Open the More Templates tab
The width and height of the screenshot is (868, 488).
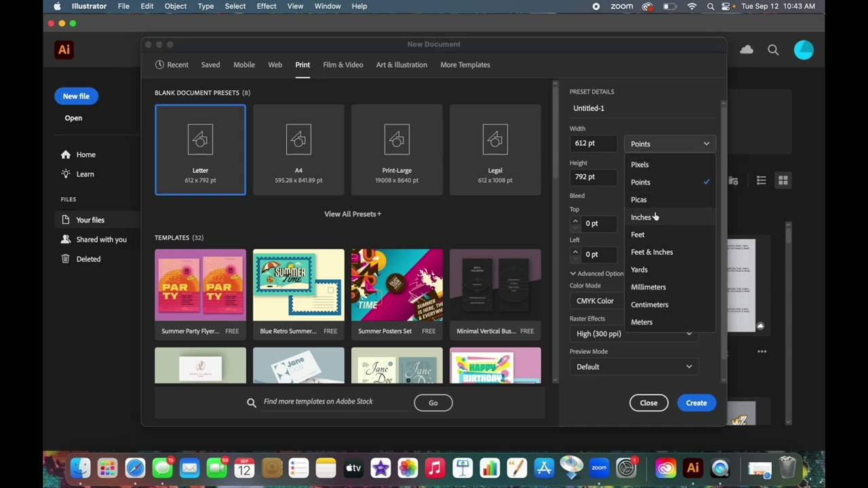pos(465,65)
